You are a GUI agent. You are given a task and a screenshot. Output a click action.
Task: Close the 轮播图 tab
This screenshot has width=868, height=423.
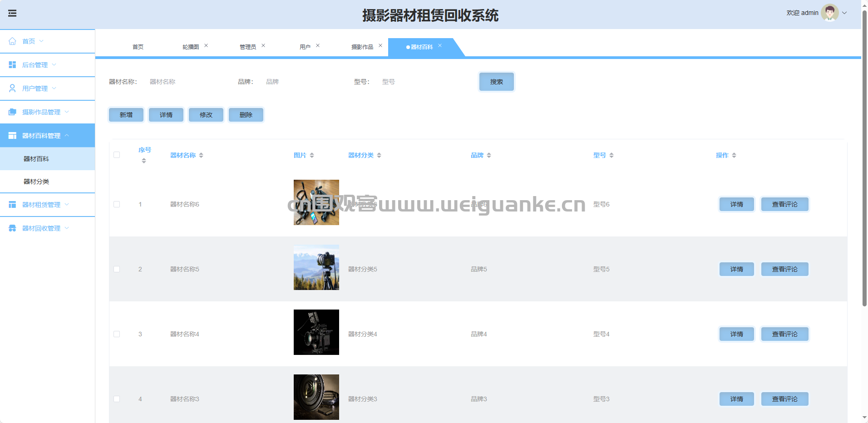pyautogui.click(x=206, y=45)
